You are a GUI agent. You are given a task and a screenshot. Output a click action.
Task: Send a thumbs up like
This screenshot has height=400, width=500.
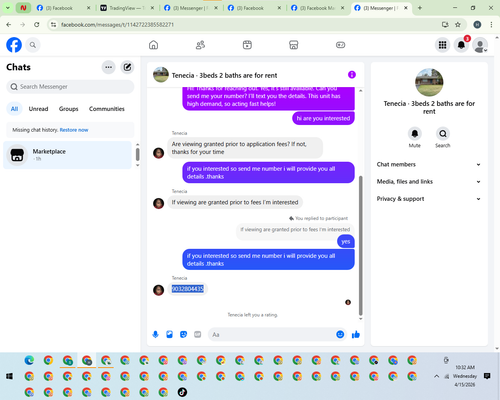click(x=356, y=334)
